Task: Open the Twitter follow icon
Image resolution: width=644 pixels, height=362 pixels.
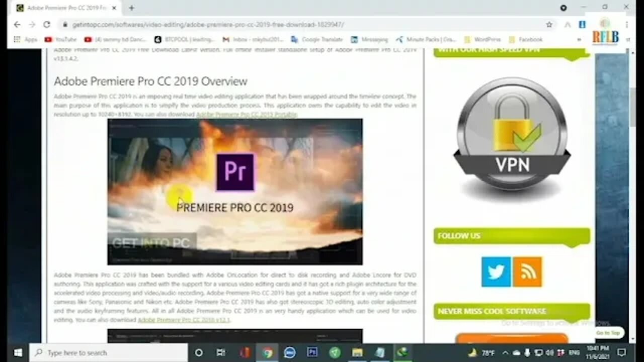Action: [496, 271]
